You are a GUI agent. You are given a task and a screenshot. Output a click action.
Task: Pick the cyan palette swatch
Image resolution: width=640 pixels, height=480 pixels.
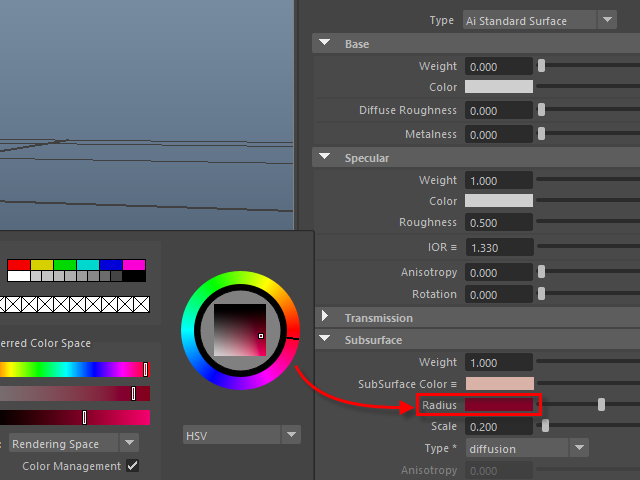[88, 265]
